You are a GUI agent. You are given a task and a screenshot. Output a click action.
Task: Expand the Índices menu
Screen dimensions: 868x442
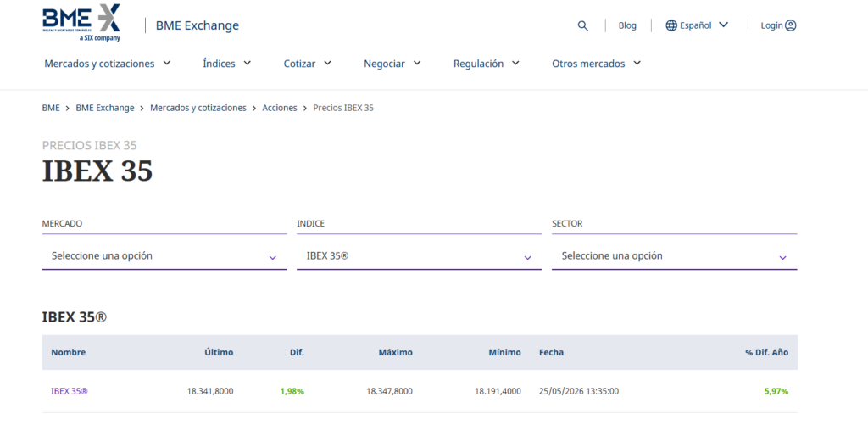227,64
